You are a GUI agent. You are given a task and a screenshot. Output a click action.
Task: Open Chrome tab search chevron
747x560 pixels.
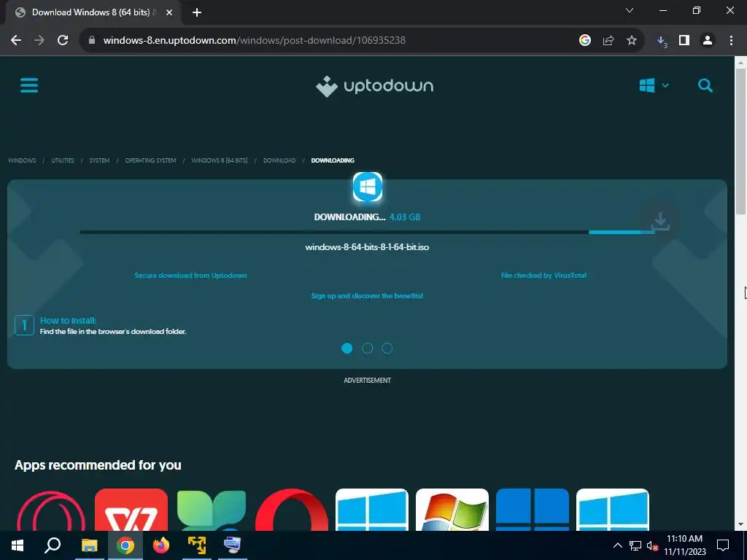tap(630, 10)
